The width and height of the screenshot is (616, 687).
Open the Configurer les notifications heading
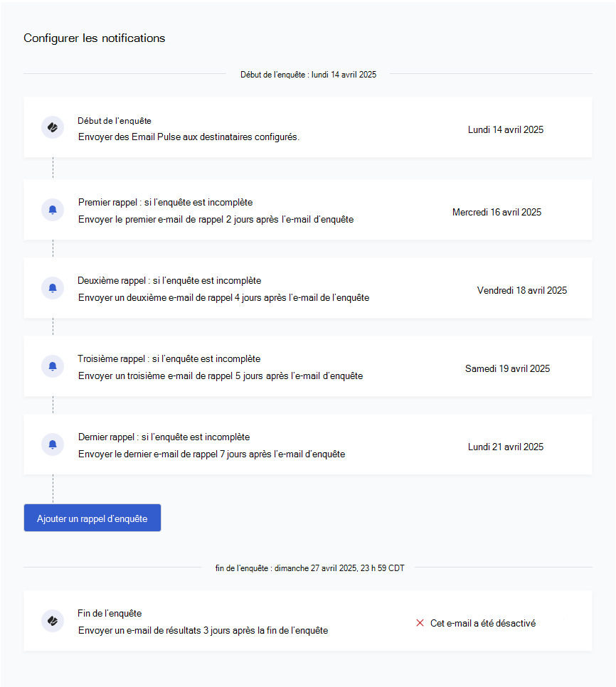pyautogui.click(x=94, y=38)
